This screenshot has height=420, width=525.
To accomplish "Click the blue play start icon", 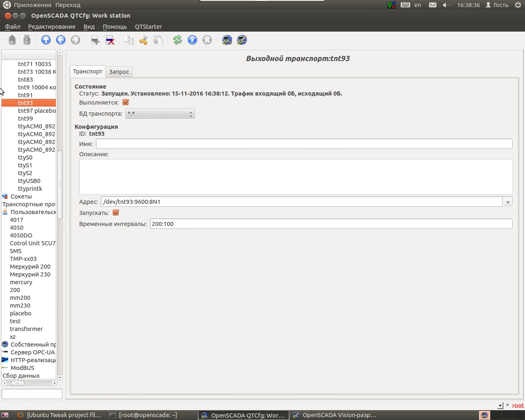I will [192, 40].
